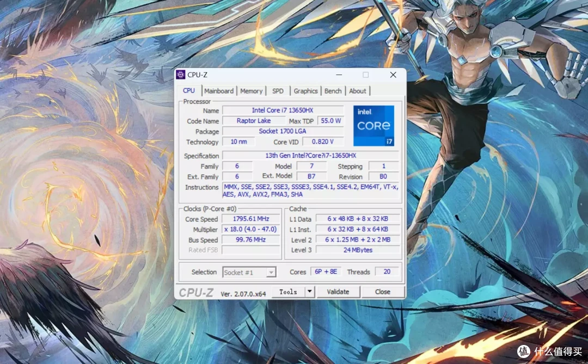This screenshot has height=364, width=588.
Task: Click the version text Ver. 2.07.0.x64
Action: (x=243, y=294)
